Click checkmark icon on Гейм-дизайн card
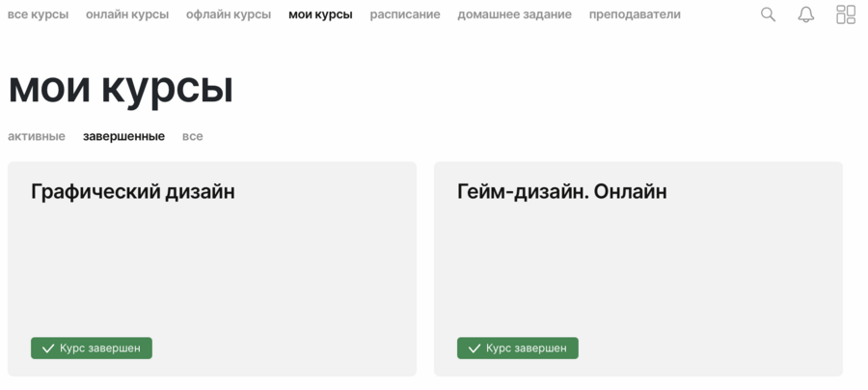The image size is (868, 390). tap(474, 348)
